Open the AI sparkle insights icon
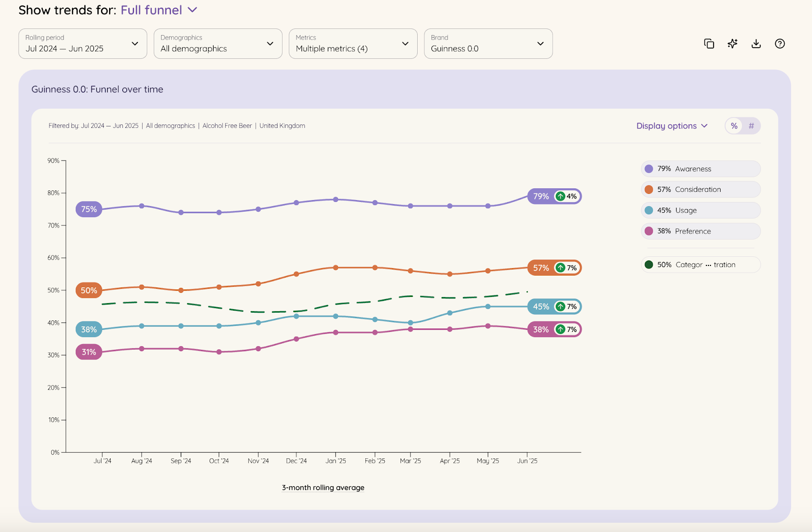 click(x=732, y=44)
